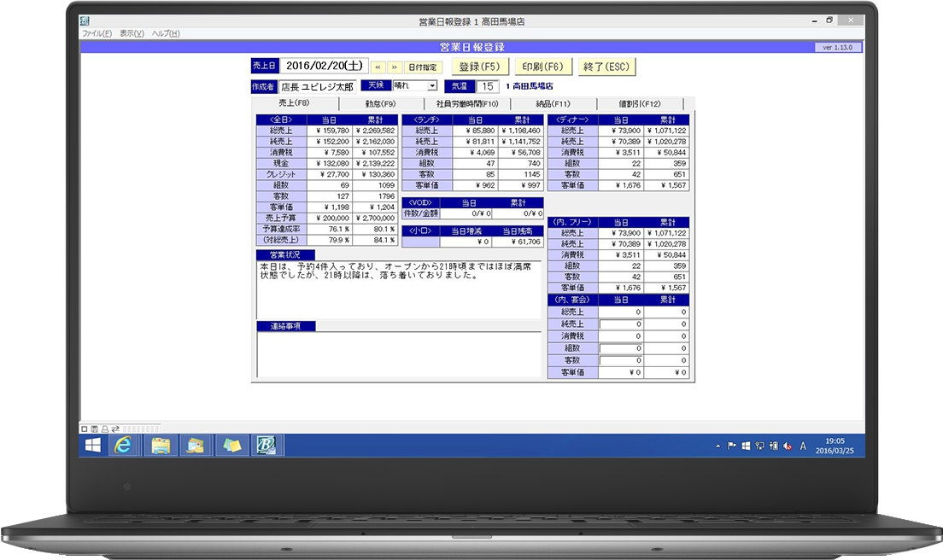Switch to the 勤怠(F9) tab
The height and width of the screenshot is (560, 943).
[374, 103]
